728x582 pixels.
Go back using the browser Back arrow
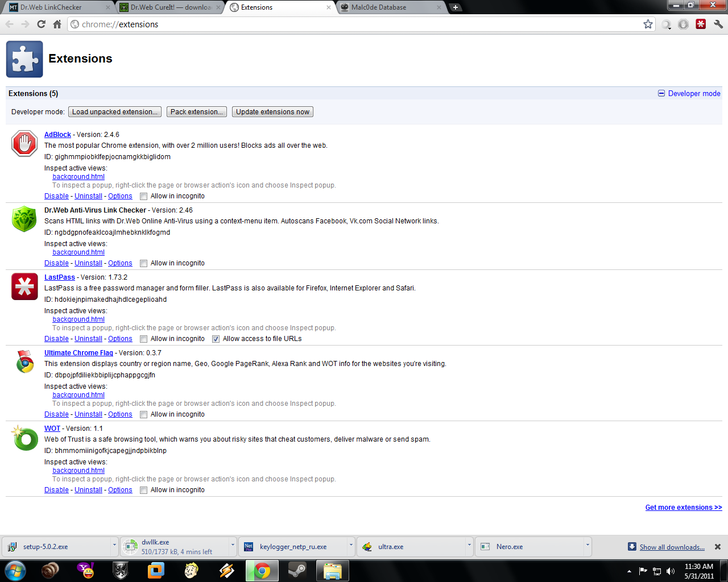9,24
